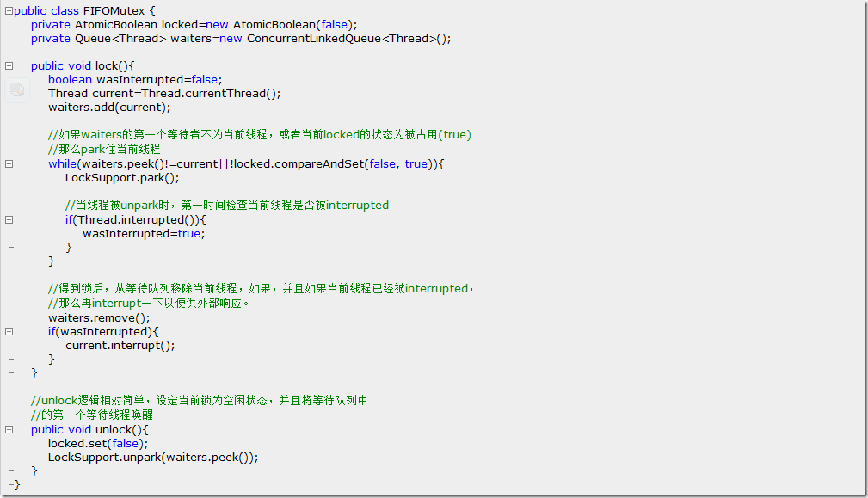Click the 'private AtomicBoolean locked' declaration line

[x=194, y=24]
